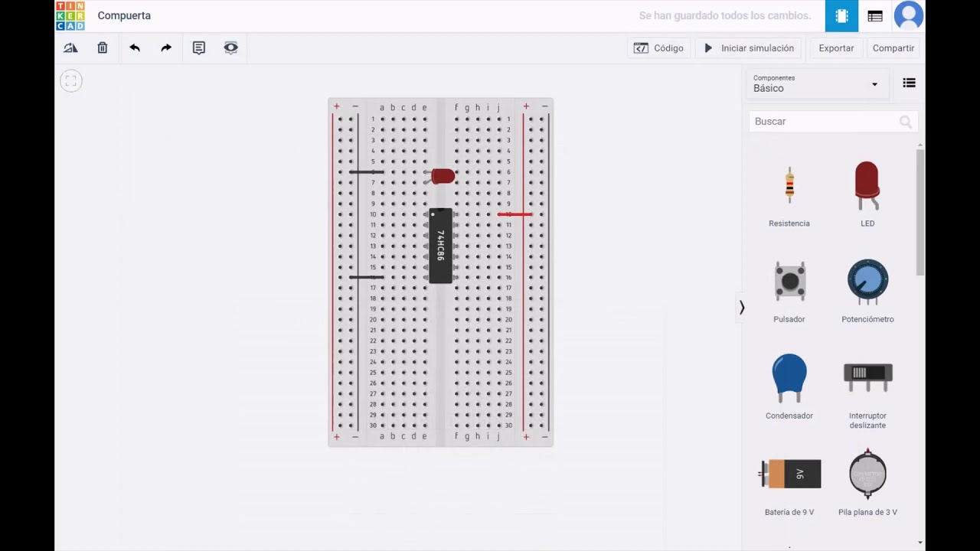Select the black wire at row 16
980x551 pixels.
pyautogui.click(x=367, y=277)
